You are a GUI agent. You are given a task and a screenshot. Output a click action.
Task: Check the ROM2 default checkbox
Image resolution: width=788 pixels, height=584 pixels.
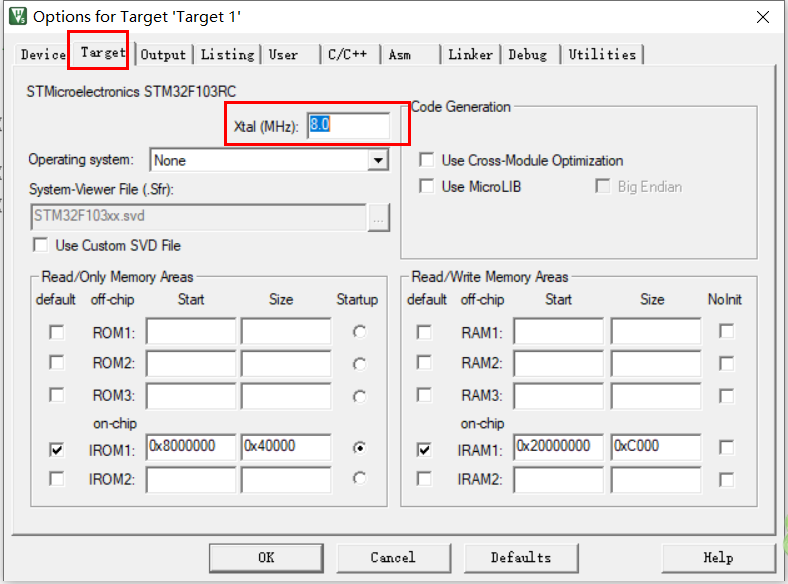point(57,362)
